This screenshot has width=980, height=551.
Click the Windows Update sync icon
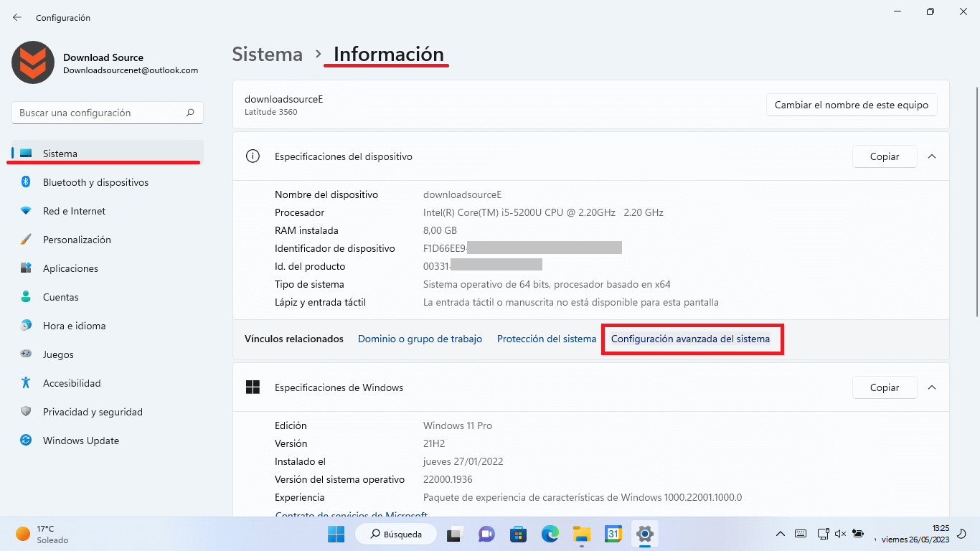tap(26, 441)
